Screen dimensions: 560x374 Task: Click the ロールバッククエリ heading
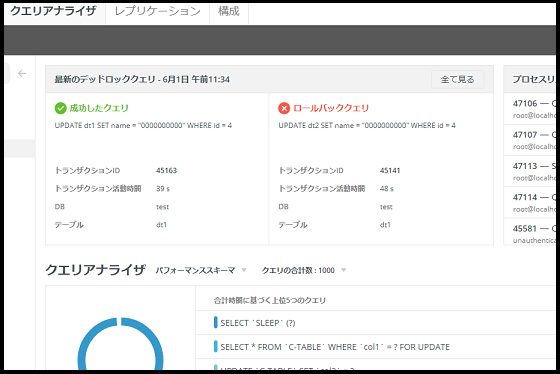click(331, 108)
